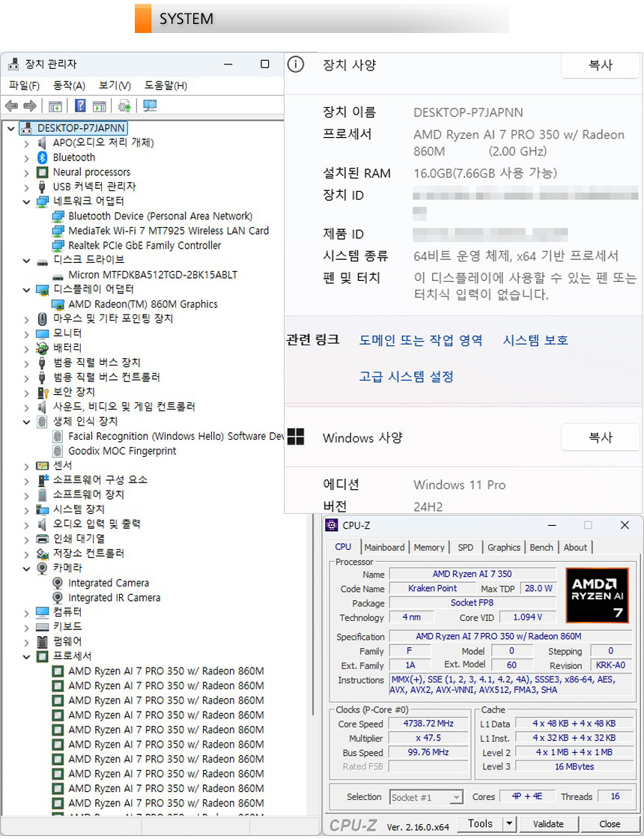Open the Tools dropdown arrow in CPU-Z
Image resolution: width=644 pixels, height=839 pixels.
coord(509,824)
